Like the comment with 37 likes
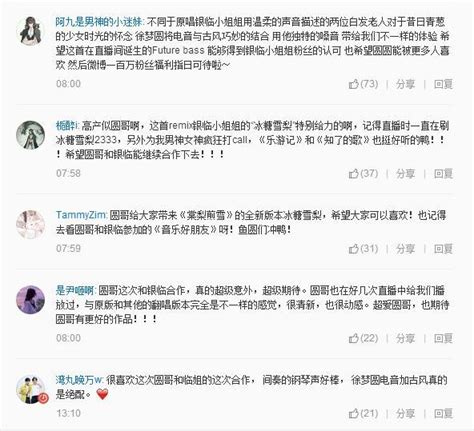 (x=363, y=174)
